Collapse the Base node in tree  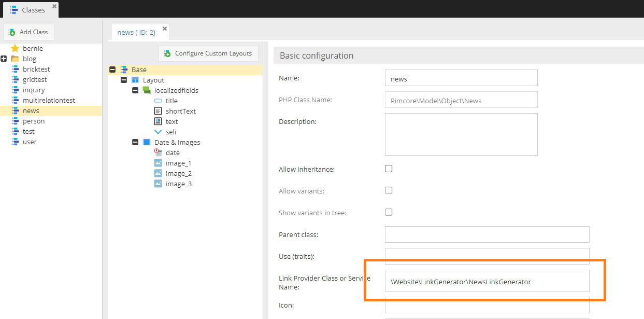[x=112, y=70]
